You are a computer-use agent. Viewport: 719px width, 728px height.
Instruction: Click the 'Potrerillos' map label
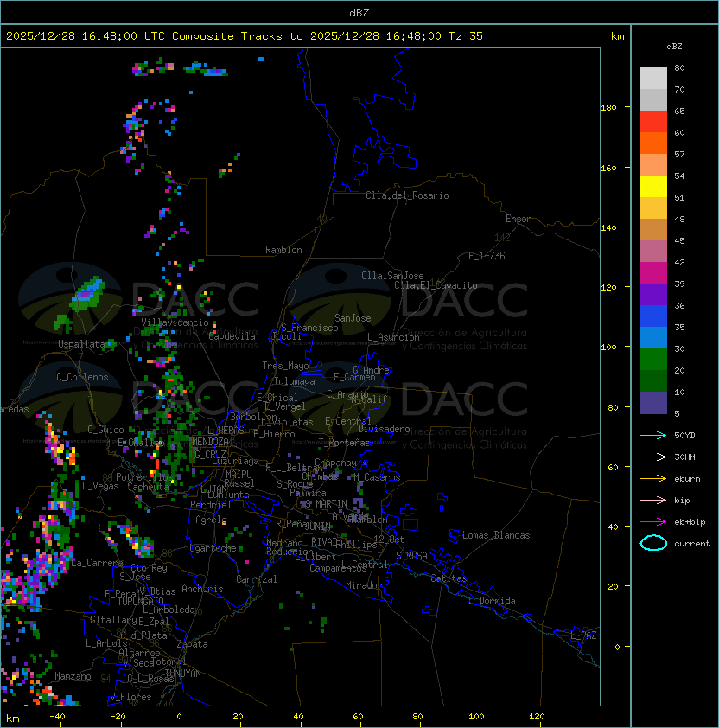(144, 477)
